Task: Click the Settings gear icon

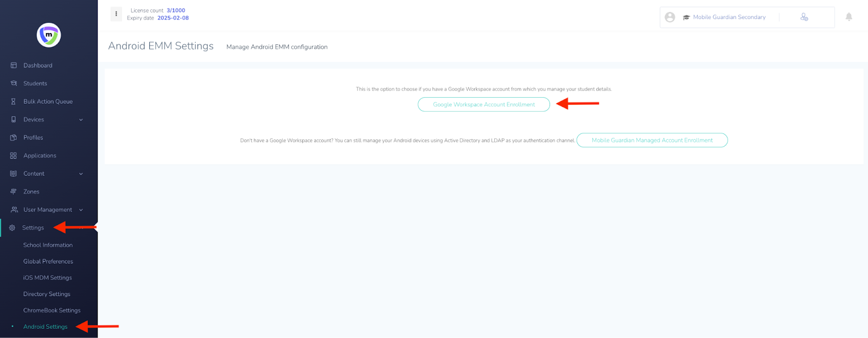Action: click(12, 228)
